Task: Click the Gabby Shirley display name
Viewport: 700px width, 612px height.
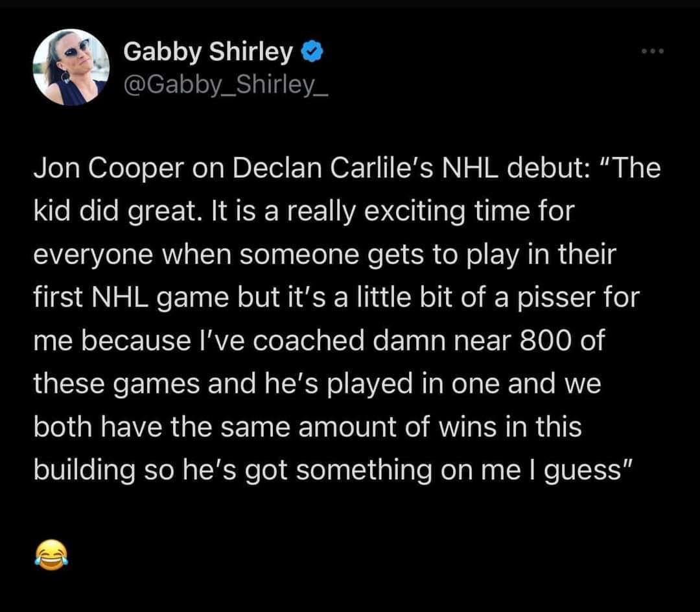Action: [208, 53]
